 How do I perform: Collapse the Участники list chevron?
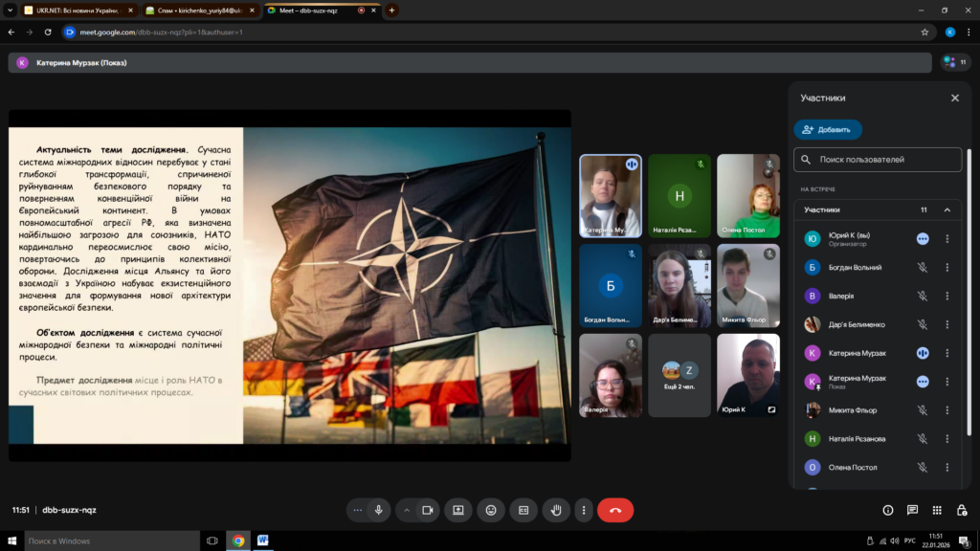(947, 209)
